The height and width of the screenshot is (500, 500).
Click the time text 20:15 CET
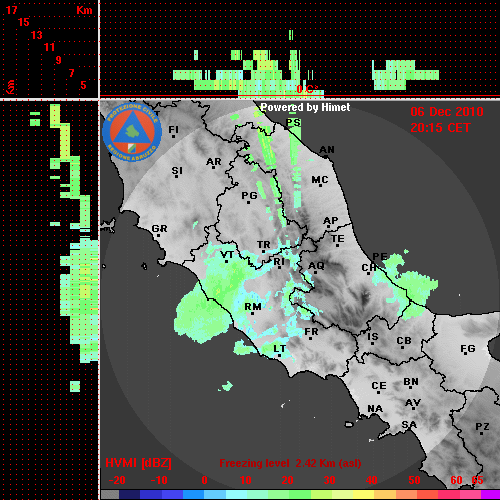(x=440, y=128)
